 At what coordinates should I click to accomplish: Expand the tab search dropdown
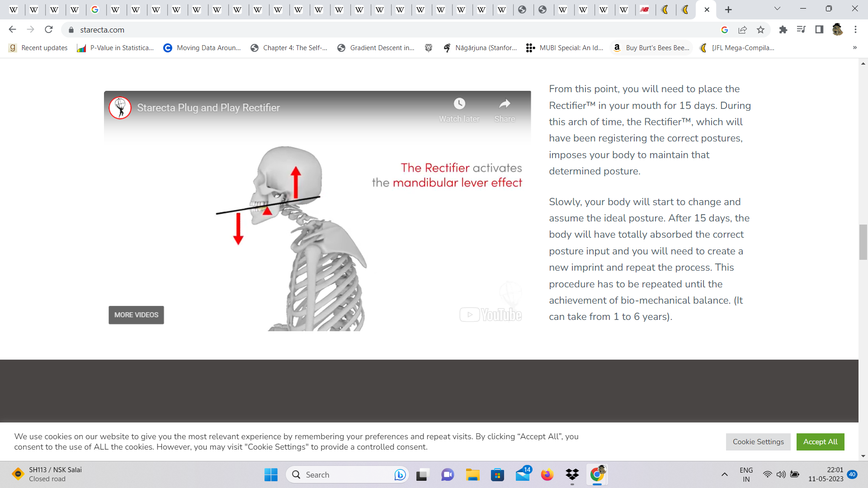[777, 9]
